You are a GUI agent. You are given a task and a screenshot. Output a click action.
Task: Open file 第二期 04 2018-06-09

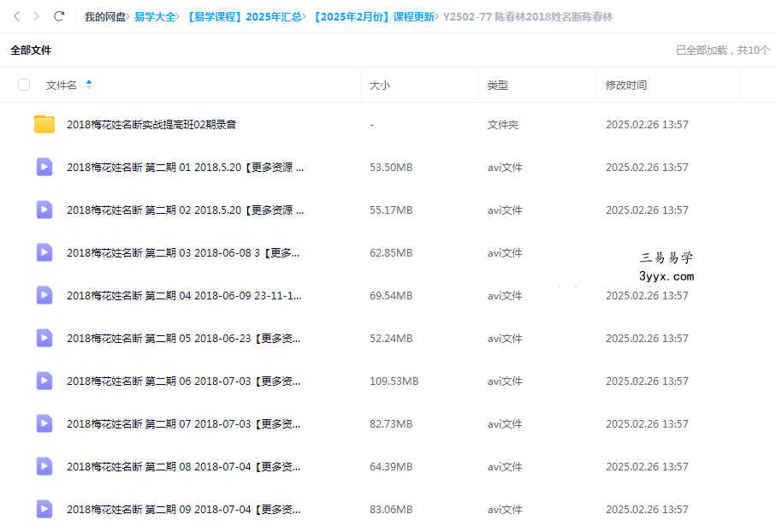[x=184, y=295]
